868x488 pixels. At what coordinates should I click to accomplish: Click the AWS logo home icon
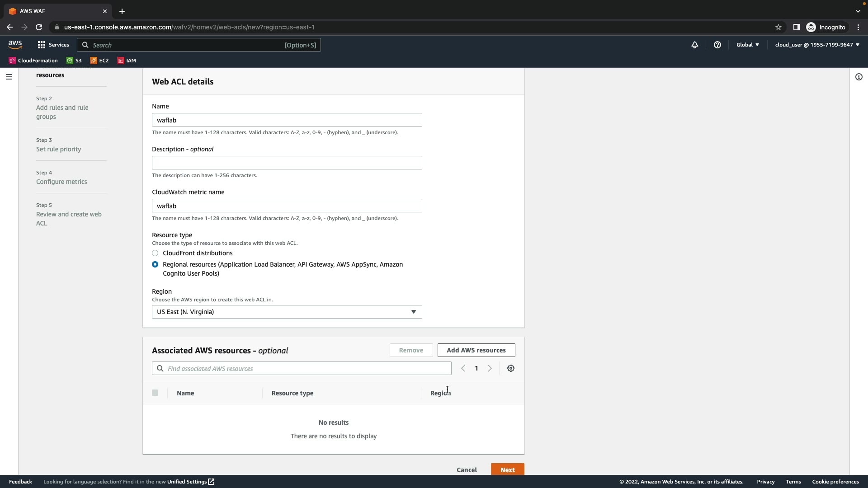click(x=15, y=44)
